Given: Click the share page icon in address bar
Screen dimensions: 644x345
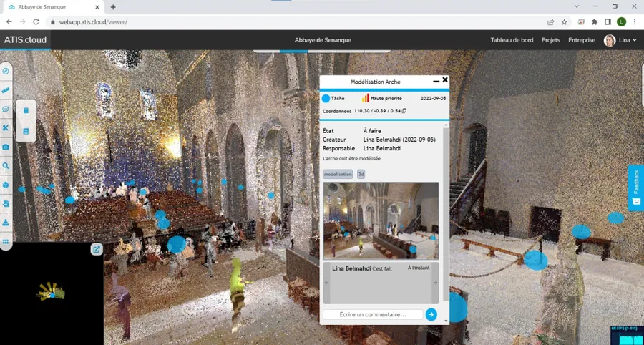Looking at the screenshot, I should 551,22.
